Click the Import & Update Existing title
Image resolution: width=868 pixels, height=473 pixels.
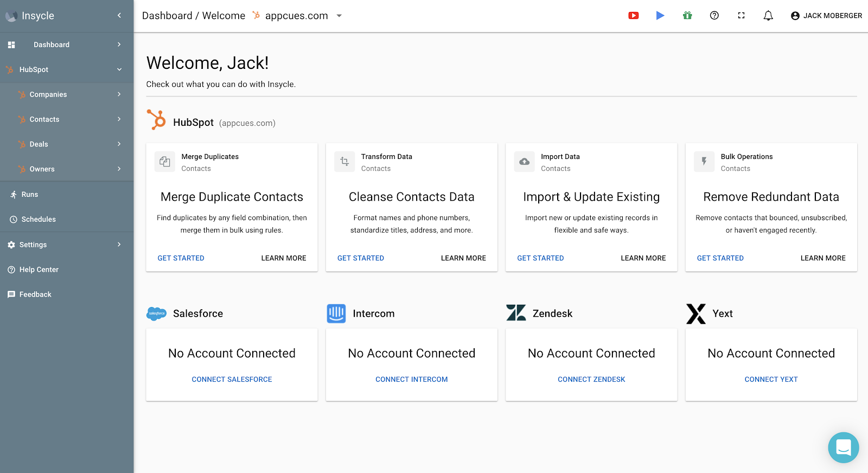pos(591,197)
